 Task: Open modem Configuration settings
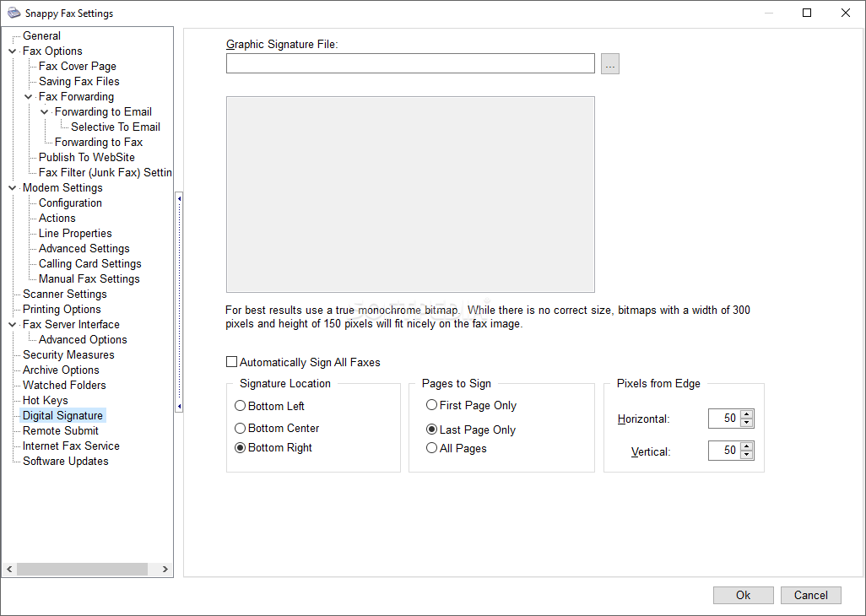70,203
